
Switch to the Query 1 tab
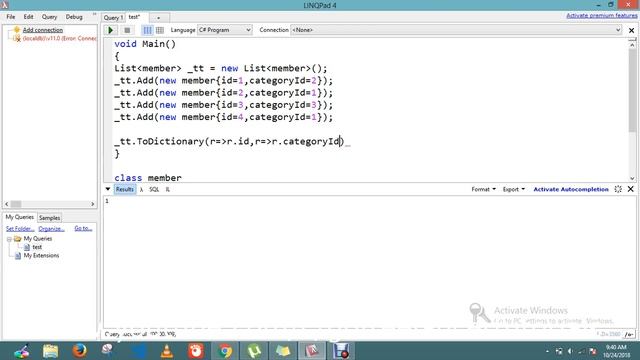113,18
